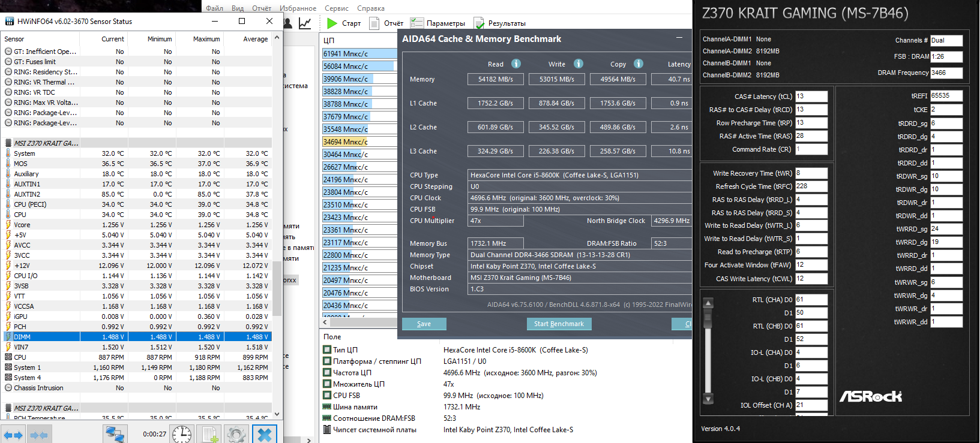
Task: Click the RAS# Active Time (tRAS) field
Action: point(811,136)
